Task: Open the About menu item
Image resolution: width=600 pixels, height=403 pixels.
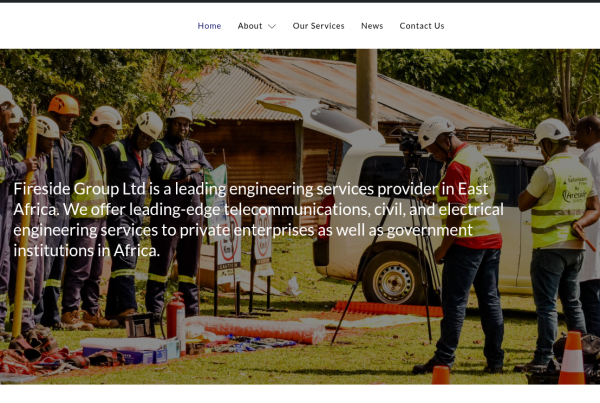Action: (249, 26)
